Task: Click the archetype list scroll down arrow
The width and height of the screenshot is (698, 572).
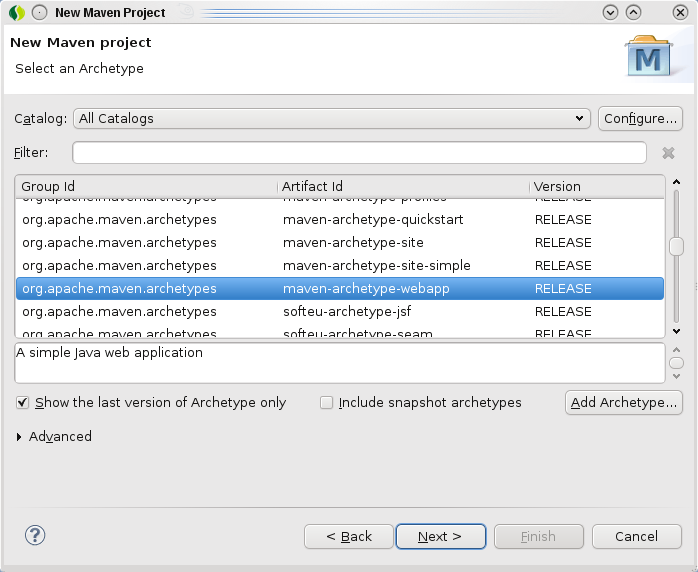Action: pyautogui.click(x=676, y=331)
